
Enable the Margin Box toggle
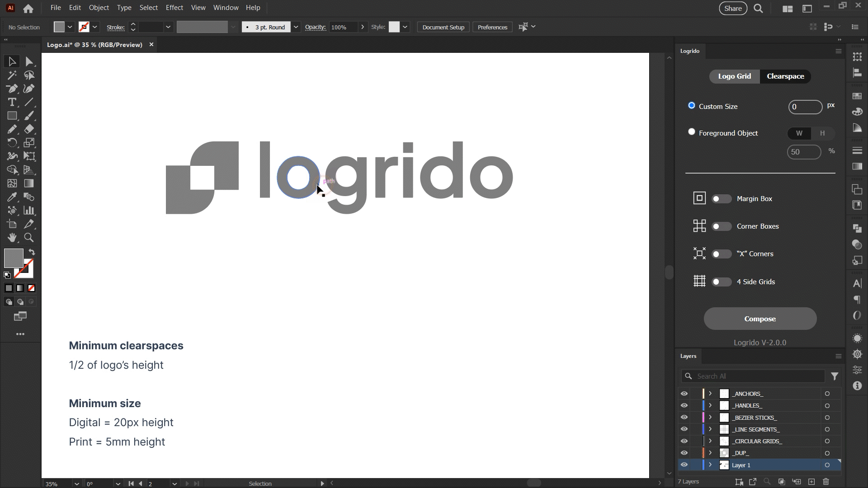tap(721, 199)
